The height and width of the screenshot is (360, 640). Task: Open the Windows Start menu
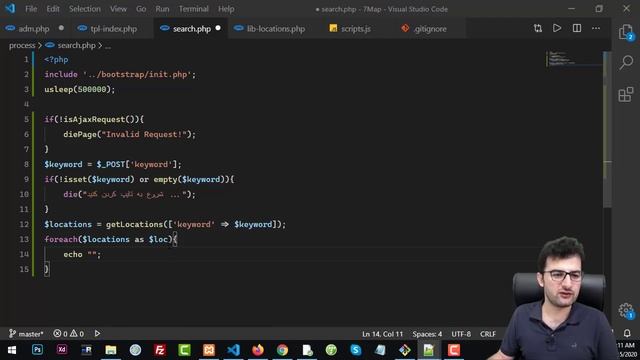tap(12, 350)
